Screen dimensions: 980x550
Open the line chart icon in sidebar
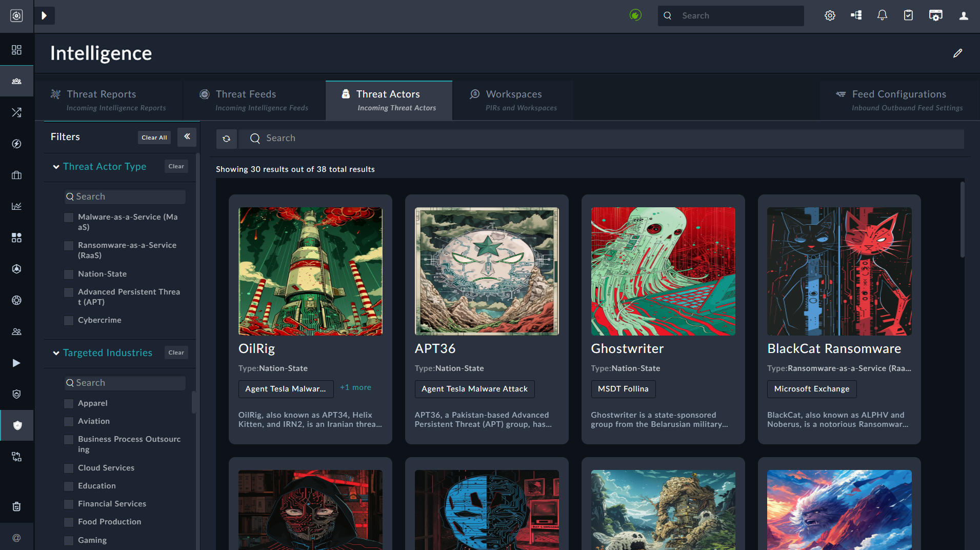coord(16,206)
